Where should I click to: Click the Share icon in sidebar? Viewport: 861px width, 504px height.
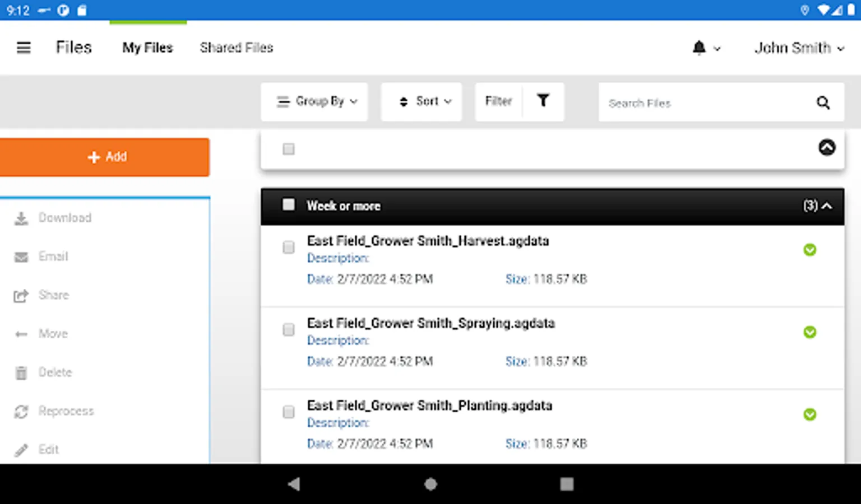click(21, 296)
